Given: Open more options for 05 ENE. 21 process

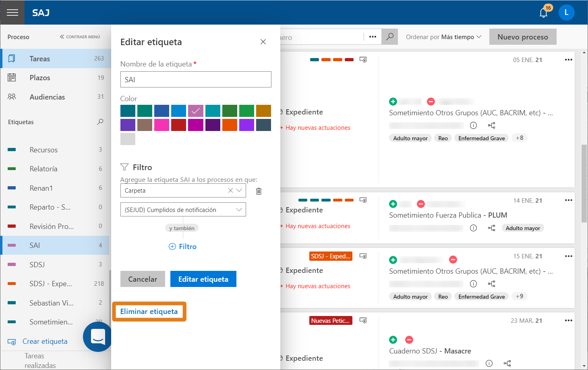Looking at the screenshot, I should (568, 60).
